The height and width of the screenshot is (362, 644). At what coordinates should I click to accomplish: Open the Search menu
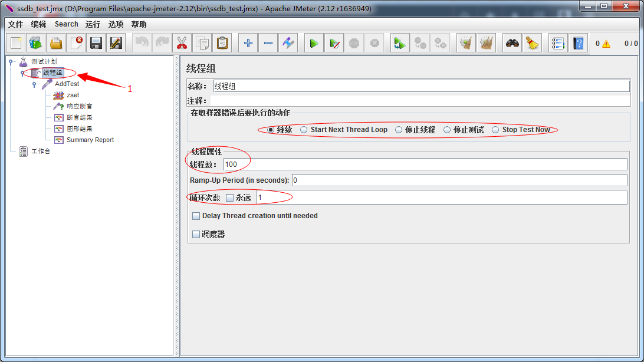(66, 24)
